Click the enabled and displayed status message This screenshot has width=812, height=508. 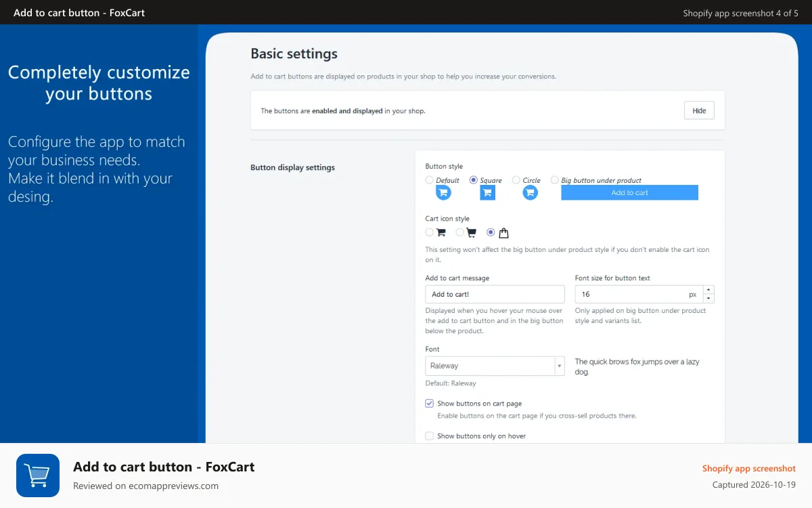343,110
